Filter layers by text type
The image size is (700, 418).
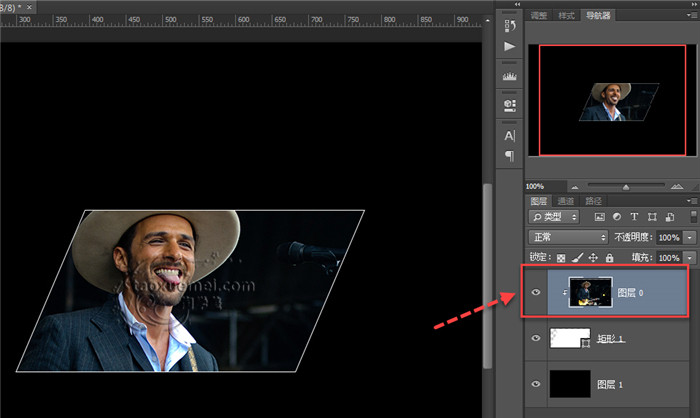point(634,216)
